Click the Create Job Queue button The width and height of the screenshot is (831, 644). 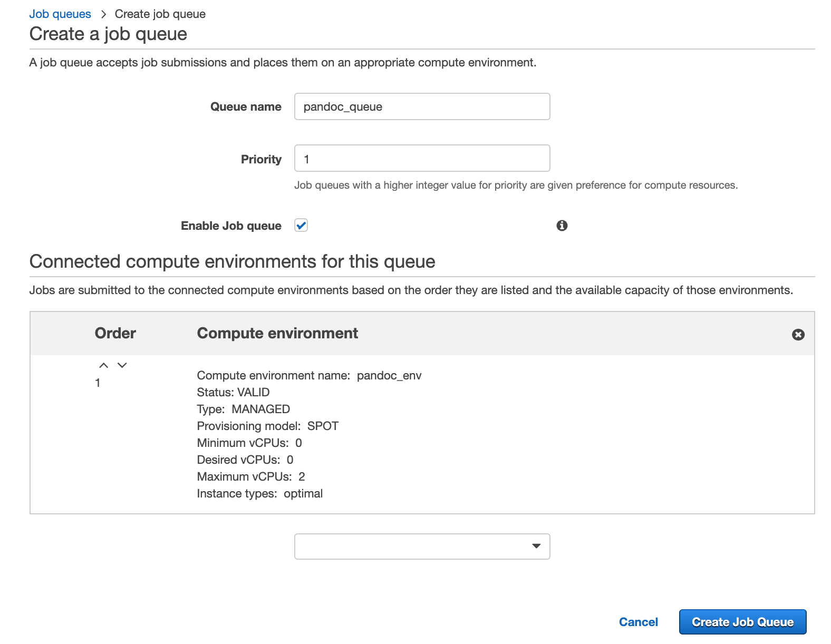[x=742, y=622]
